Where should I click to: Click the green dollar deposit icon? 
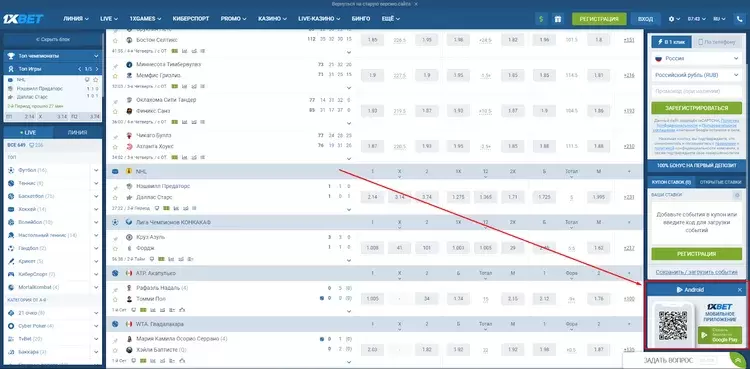point(541,19)
